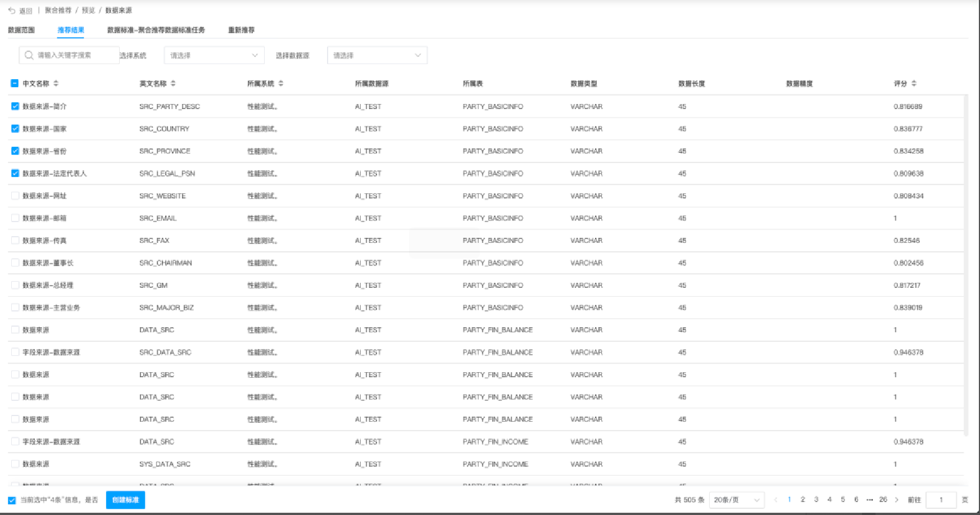Image resolution: width=980 pixels, height=515 pixels.
Task: Click the SRC_MAJOR_BIZ cell
Action: 166,308
